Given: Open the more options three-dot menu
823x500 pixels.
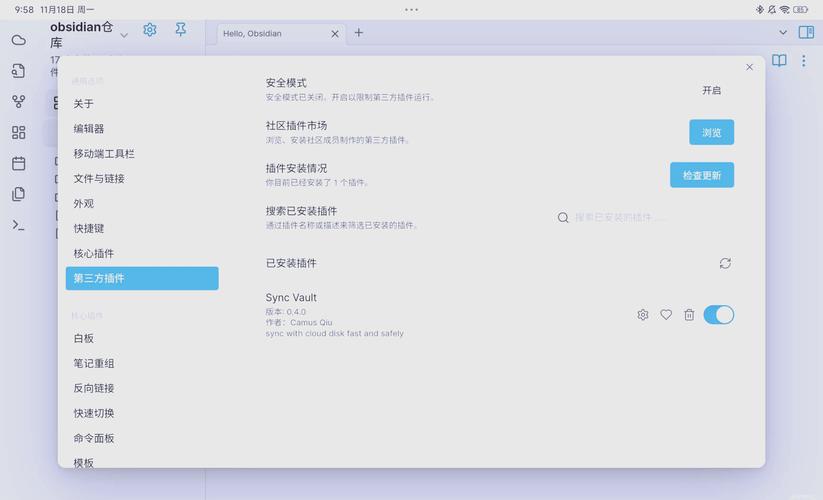Looking at the screenshot, I should tap(804, 61).
